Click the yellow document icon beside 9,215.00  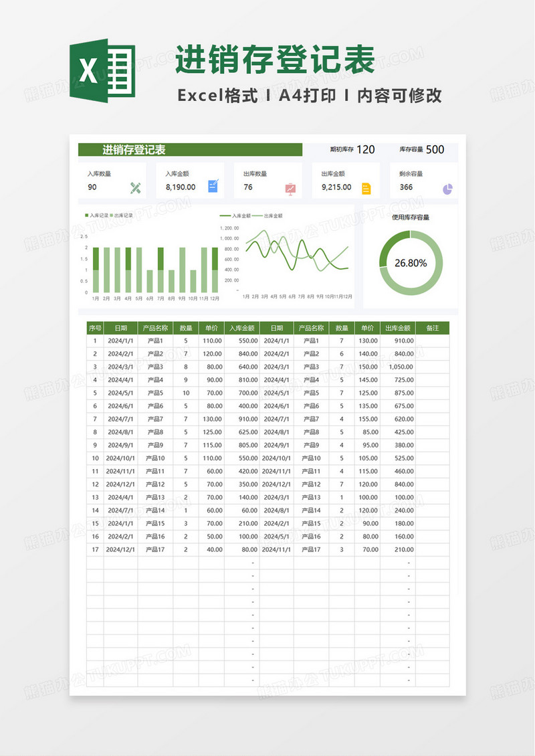click(366, 189)
